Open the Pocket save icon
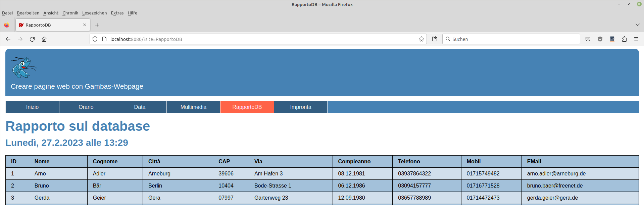Viewport: 644px width, 205px height. [588, 39]
